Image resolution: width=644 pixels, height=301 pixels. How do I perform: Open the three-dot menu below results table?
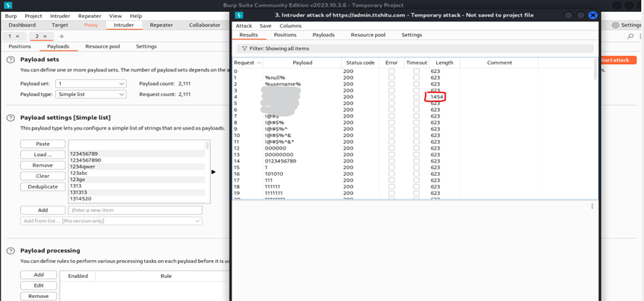coord(592,206)
